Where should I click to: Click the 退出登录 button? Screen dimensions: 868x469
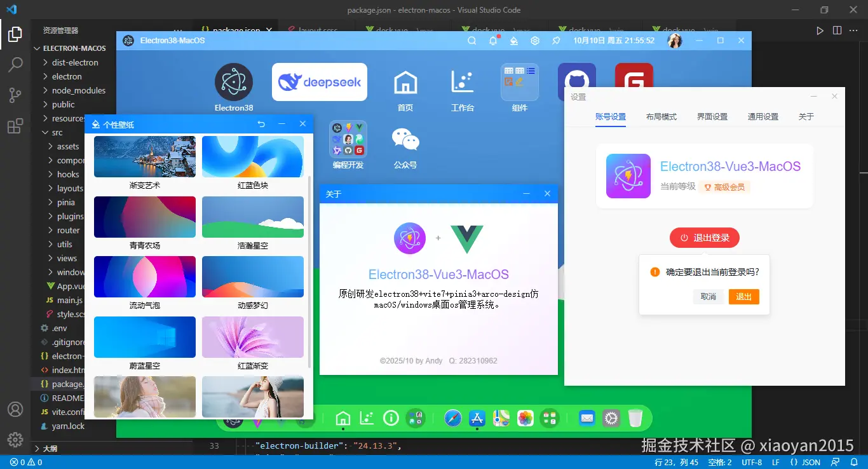point(704,237)
